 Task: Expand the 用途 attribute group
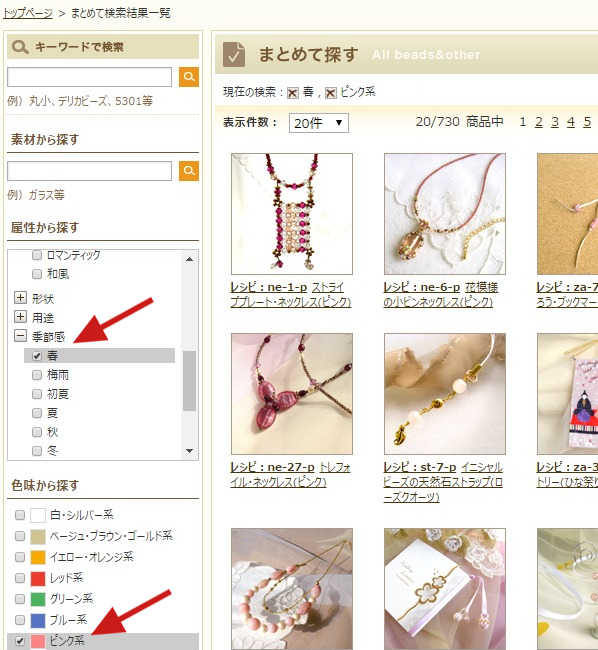20,317
